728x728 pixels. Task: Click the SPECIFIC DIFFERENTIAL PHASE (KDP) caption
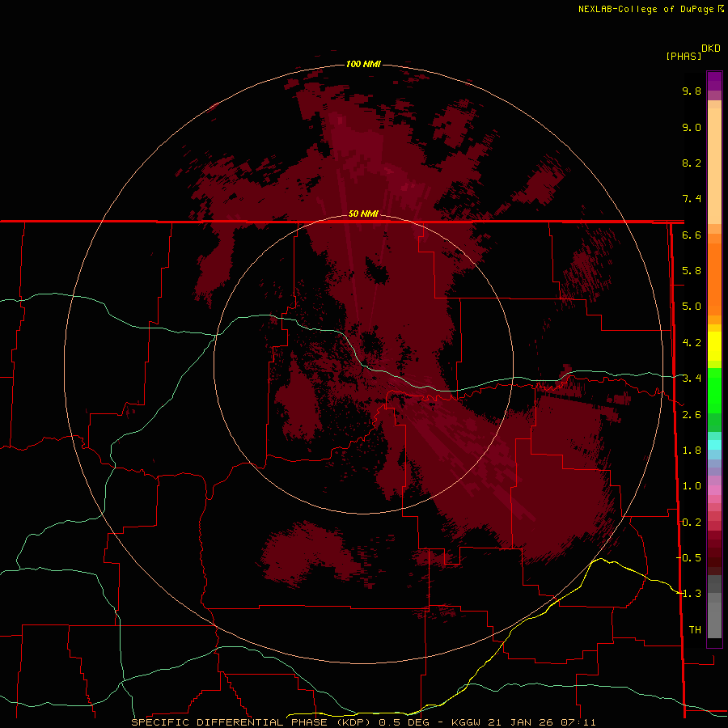251,722
